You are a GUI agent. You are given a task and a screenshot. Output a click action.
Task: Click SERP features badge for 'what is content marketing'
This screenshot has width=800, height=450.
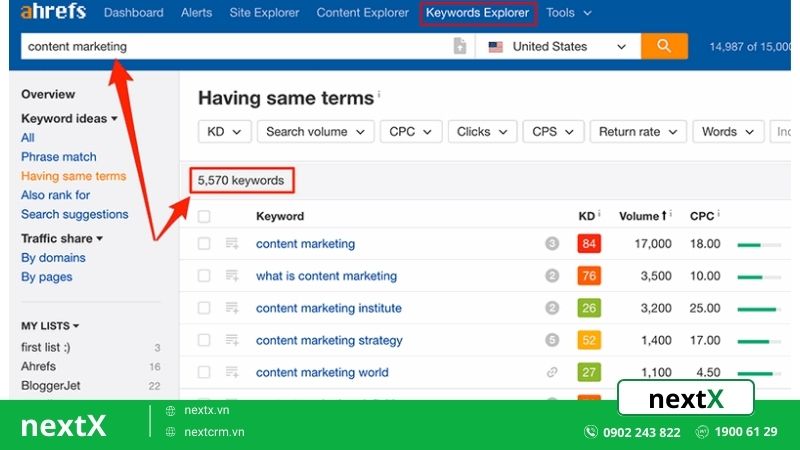552,276
